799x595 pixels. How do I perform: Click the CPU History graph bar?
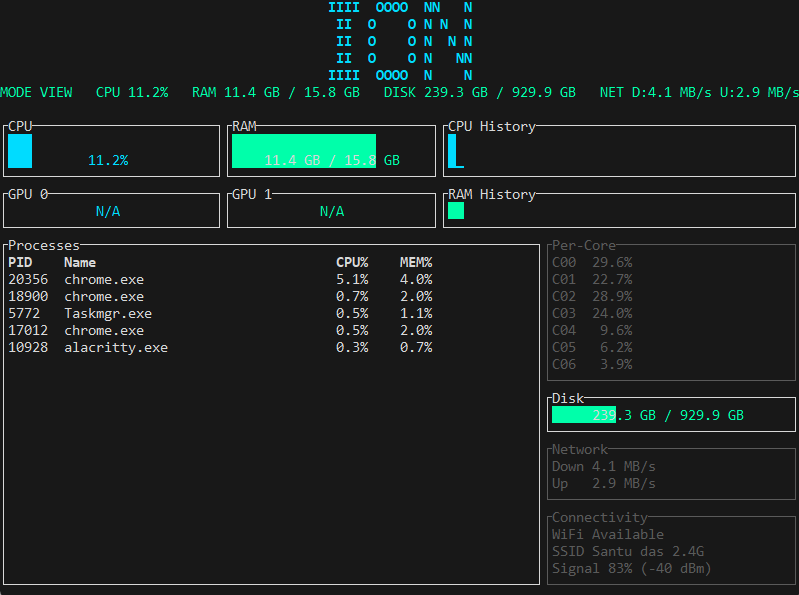point(456,151)
